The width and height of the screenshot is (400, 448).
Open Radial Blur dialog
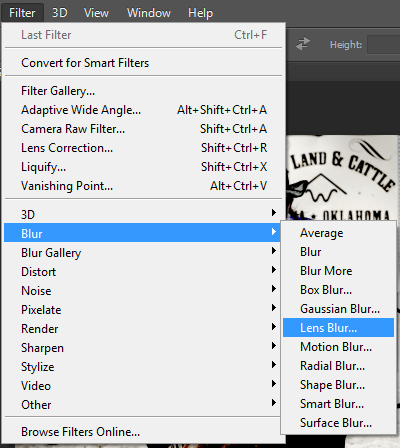pos(338,366)
